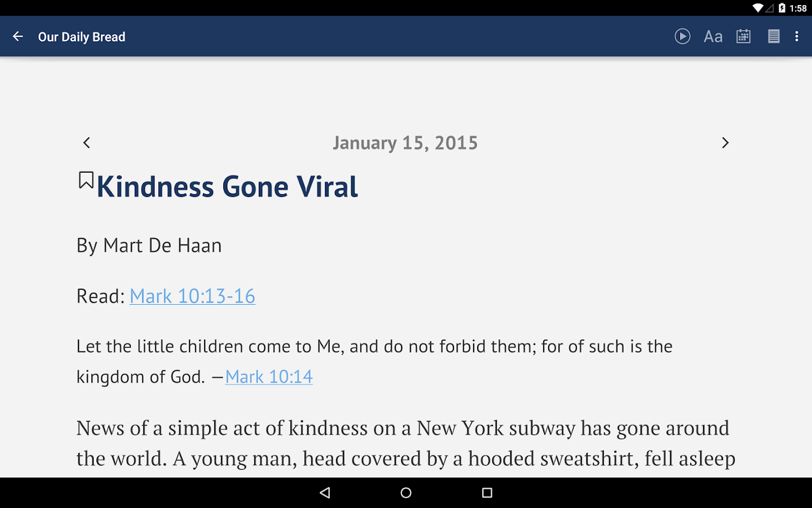Tap the Wi-Fi status icon
The height and width of the screenshot is (508, 812).
tap(758, 8)
